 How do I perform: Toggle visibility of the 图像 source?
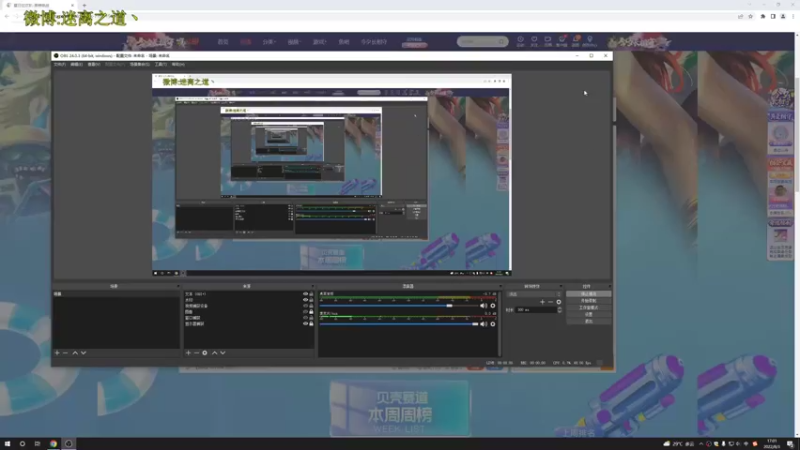(x=305, y=312)
